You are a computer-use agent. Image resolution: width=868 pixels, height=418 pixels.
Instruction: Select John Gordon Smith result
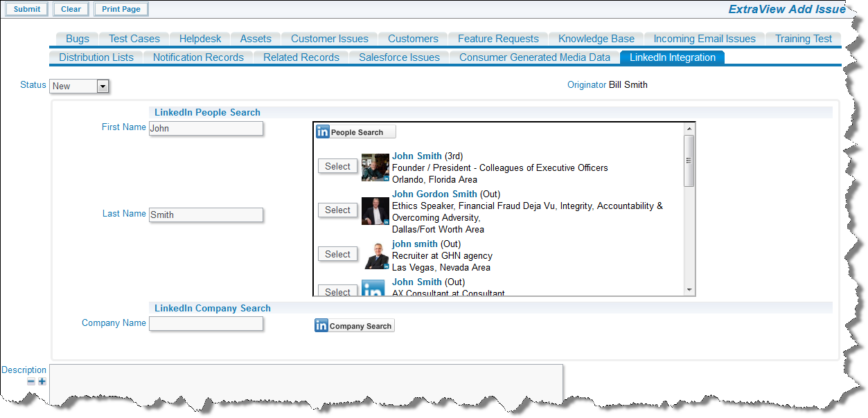338,210
